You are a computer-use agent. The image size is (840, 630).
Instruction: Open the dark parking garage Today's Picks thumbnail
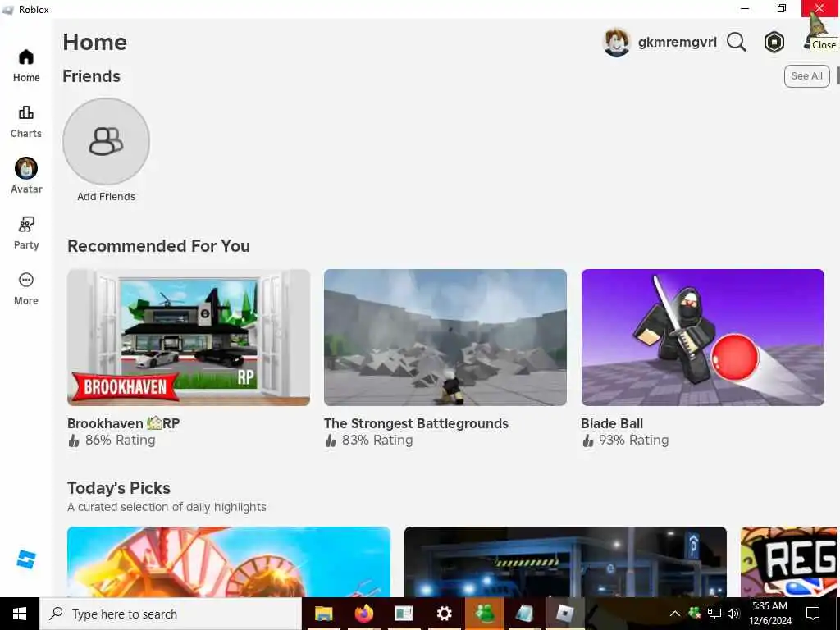pos(565,561)
